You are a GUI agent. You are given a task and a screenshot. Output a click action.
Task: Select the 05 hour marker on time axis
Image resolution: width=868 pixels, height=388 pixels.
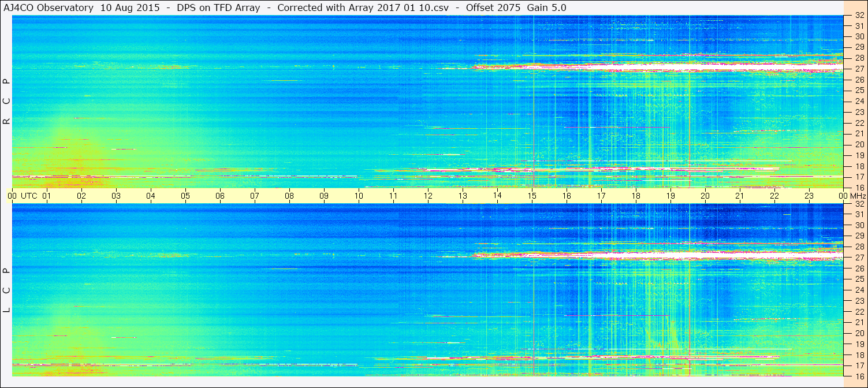185,196
